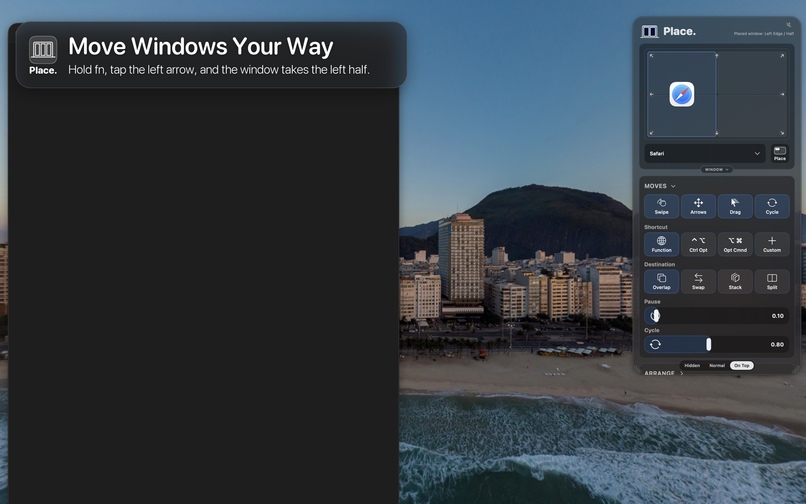Choose the Custom shortcut option
The width and height of the screenshot is (806, 504).
click(772, 244)
